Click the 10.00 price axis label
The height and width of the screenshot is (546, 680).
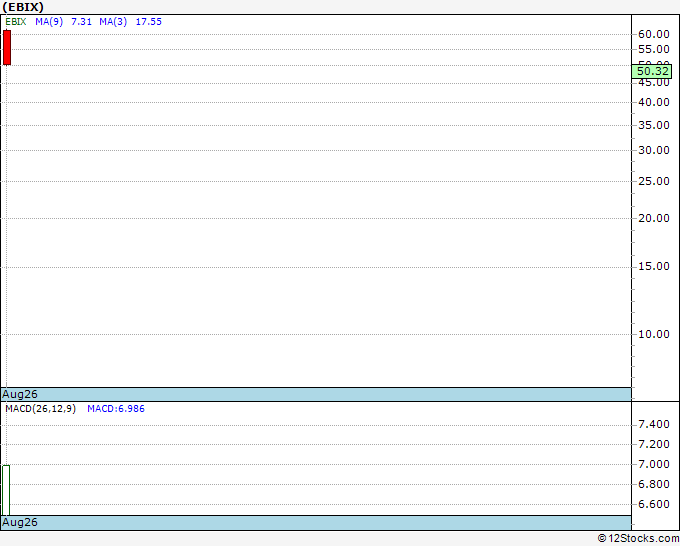[x=654, y=334]
